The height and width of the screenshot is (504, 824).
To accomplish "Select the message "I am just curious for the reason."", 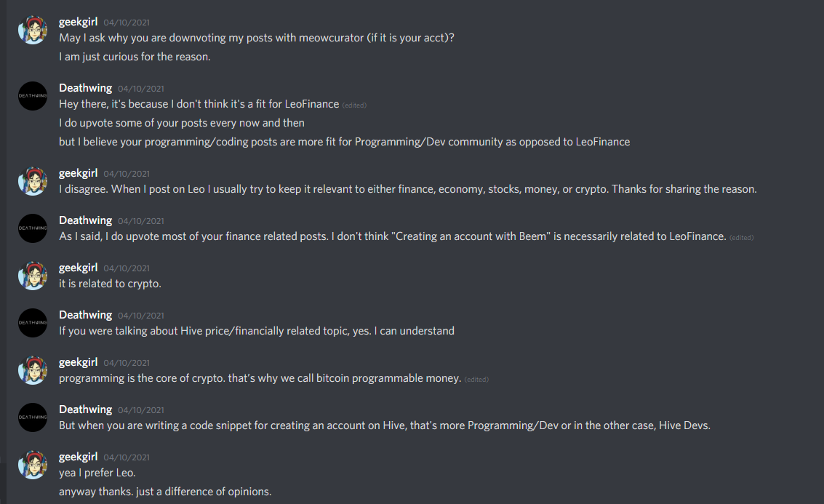I will click(x=135, y=57).
